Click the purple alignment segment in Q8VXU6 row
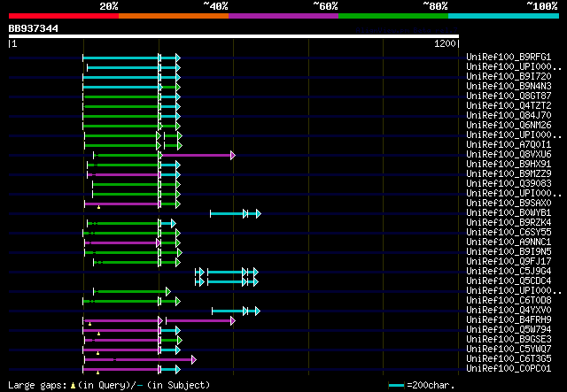The height and width of the screenshot is (392, 567). click(x=197, y=156)
